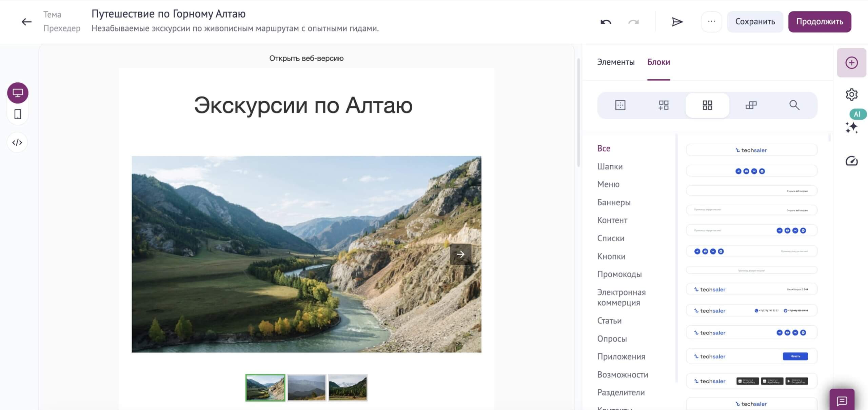Send test email with paper plane icon
Viewport: 868px width, 410px height.
[677, 22]
